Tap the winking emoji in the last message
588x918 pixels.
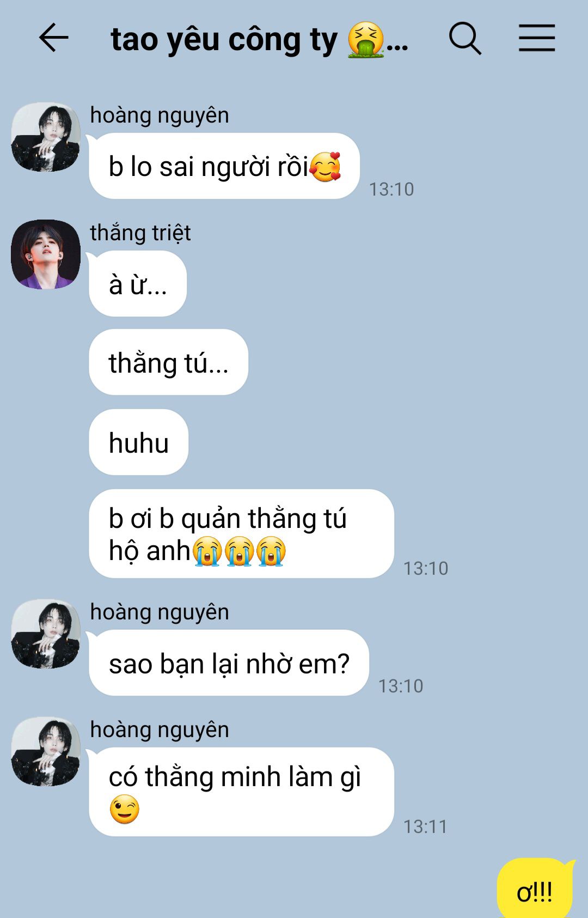tap(124, 809)
